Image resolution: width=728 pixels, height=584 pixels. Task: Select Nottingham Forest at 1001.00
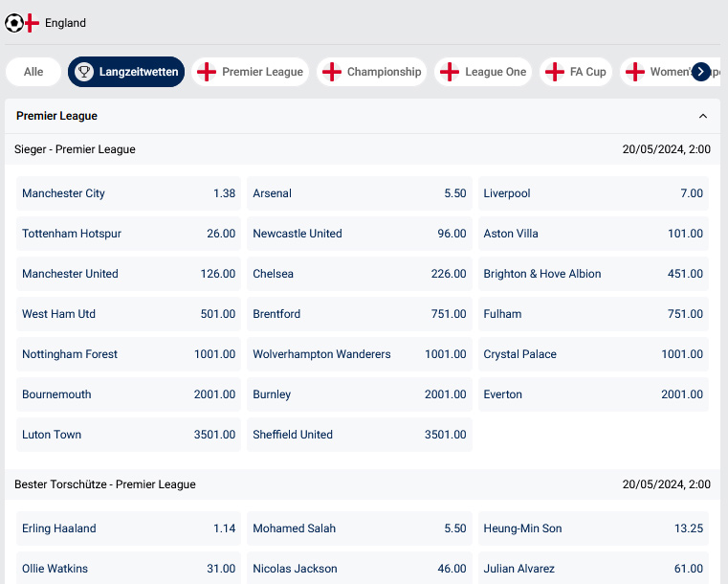pos(128,354)
